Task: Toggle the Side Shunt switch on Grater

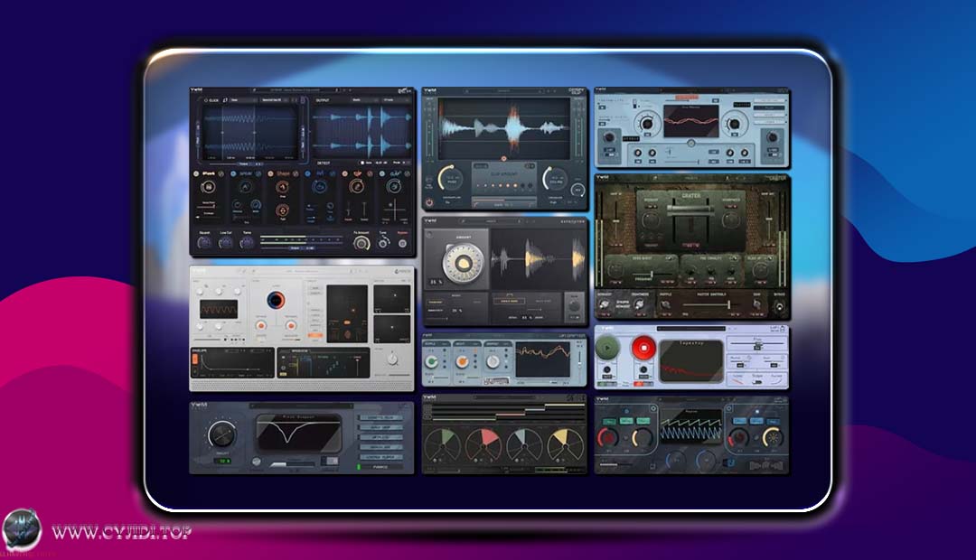Action: 668,257
